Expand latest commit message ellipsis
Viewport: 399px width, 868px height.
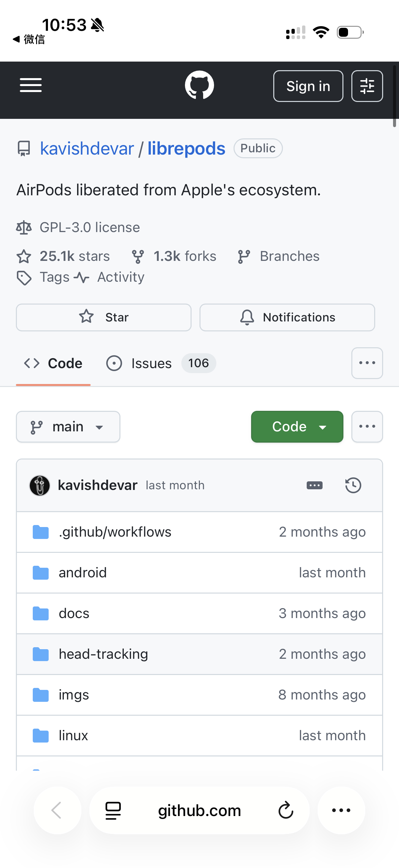[315, 485]
